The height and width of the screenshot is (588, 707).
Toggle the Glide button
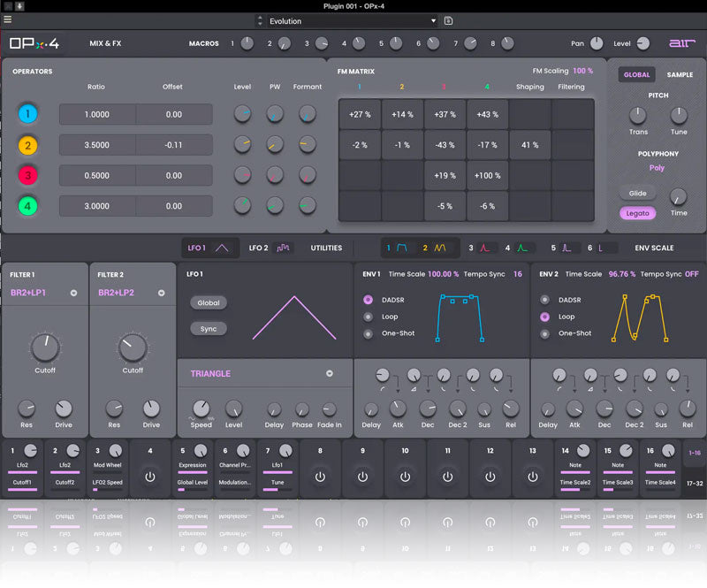637,193
